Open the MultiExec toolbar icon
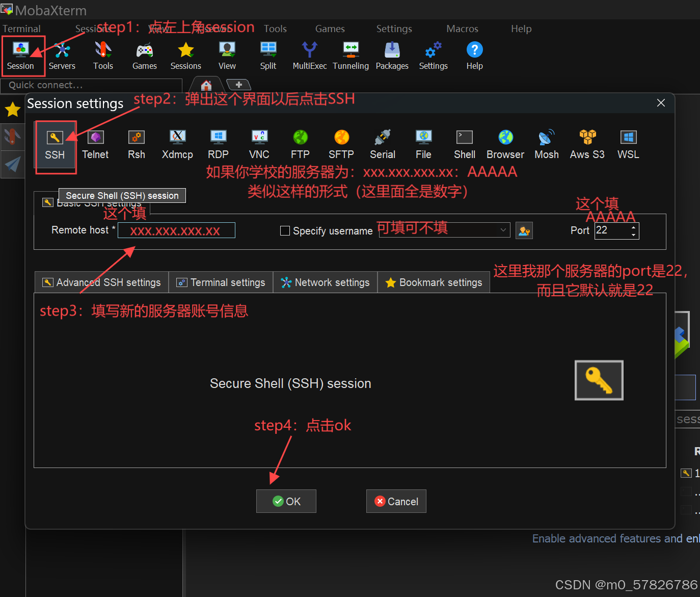Viewport: 700px width, 597px height. click(310, 56)
